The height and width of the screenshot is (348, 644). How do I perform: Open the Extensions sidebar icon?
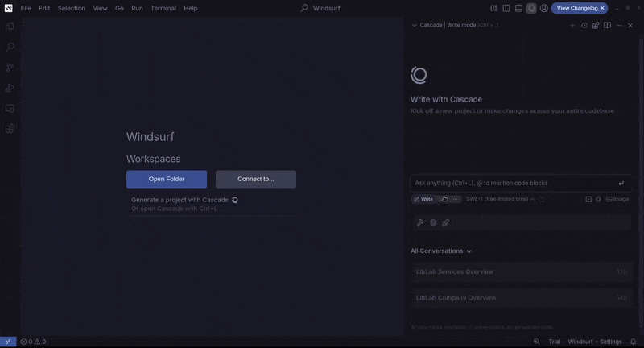[x=10, y=129]
